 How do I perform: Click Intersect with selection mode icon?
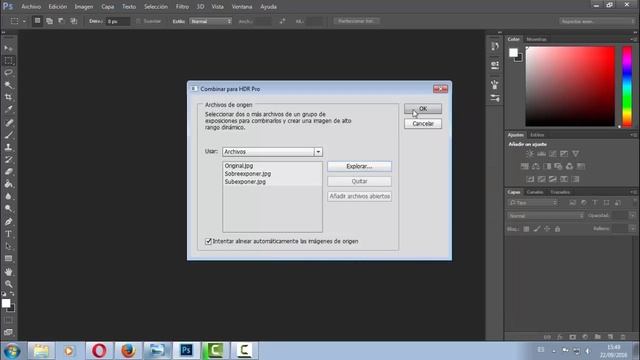point(73,21)
